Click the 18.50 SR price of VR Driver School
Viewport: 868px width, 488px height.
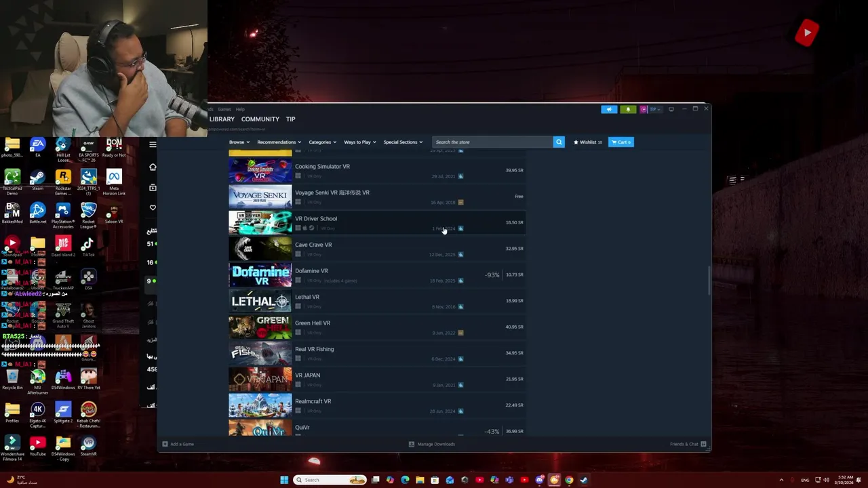pyautogui.click(x=514, y=222)
